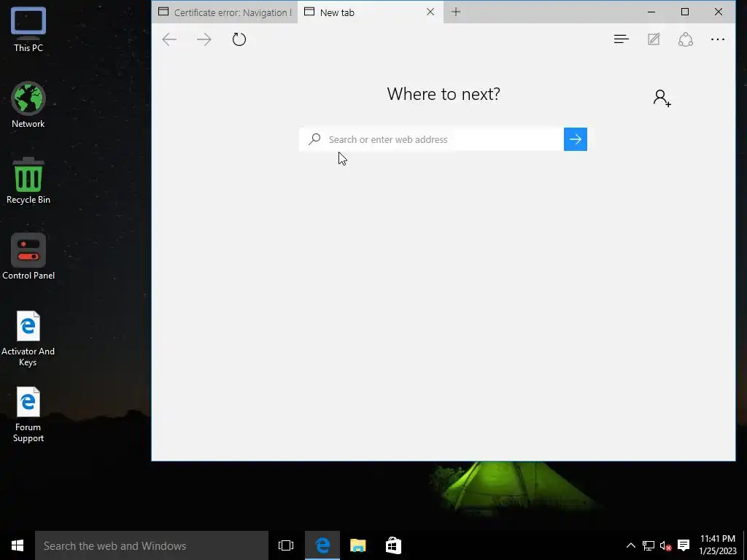This screenshot has height=560, width=747.
Task: Select the Recycle Bin desktop icon
Action: (28, 181)
